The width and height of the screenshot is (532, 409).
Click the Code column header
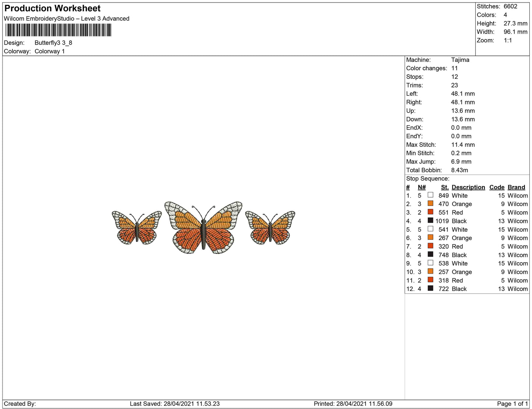click(497, 187)
